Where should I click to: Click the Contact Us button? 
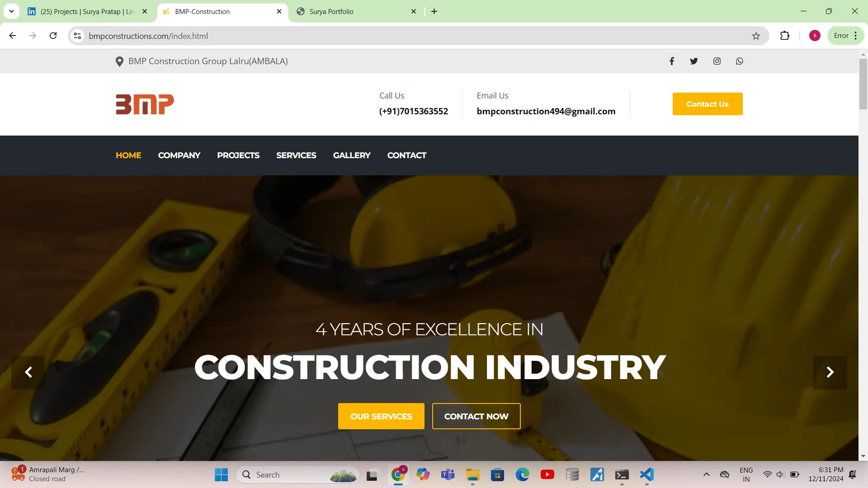(x=707, y=103)
